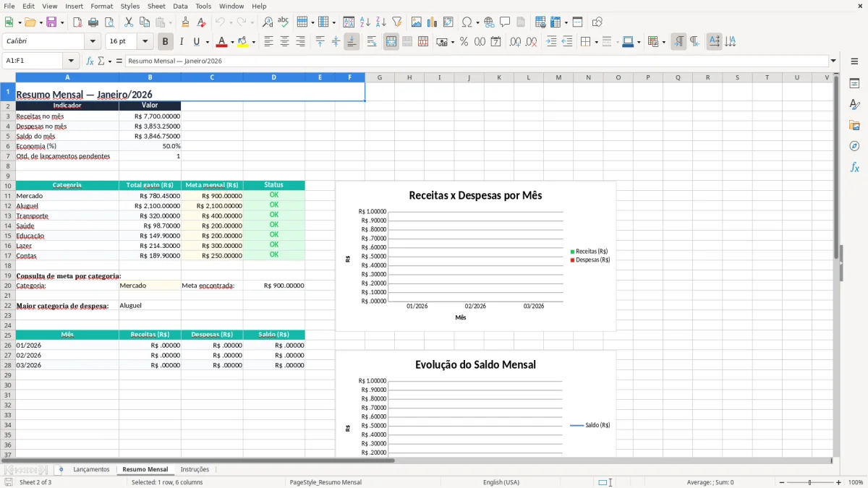Screen dimensions: 868x488
Task: Run the Spelling check (abc) icon
Action: point(284,22)
